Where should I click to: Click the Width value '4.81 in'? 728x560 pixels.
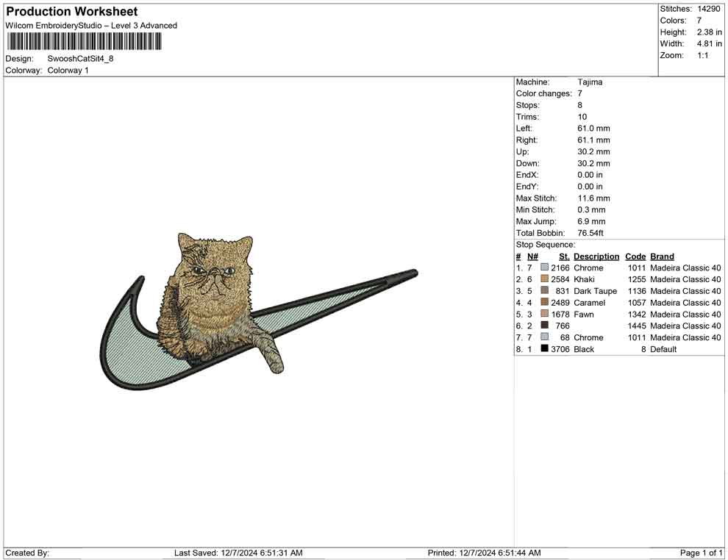coord(709,43)
